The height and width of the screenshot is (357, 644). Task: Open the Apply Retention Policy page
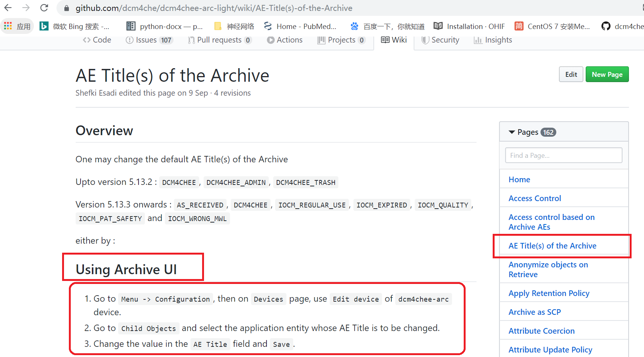coord(549,293)
